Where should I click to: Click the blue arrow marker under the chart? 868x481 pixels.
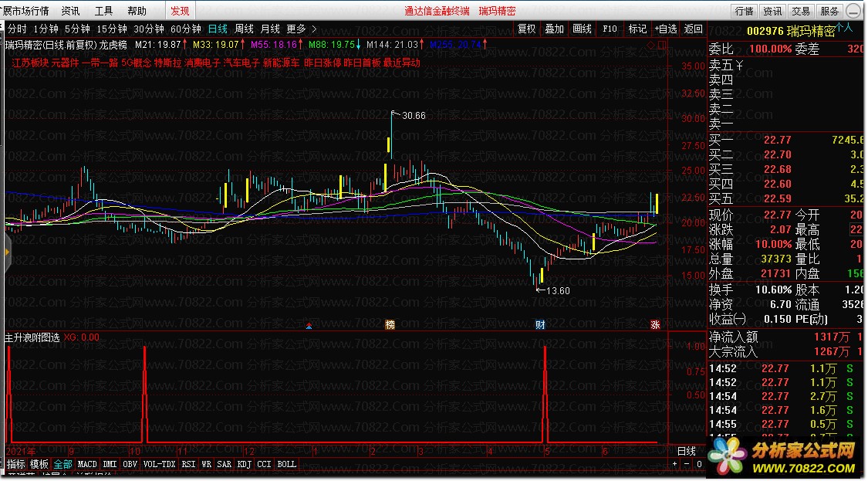click(x=309, y=327)
